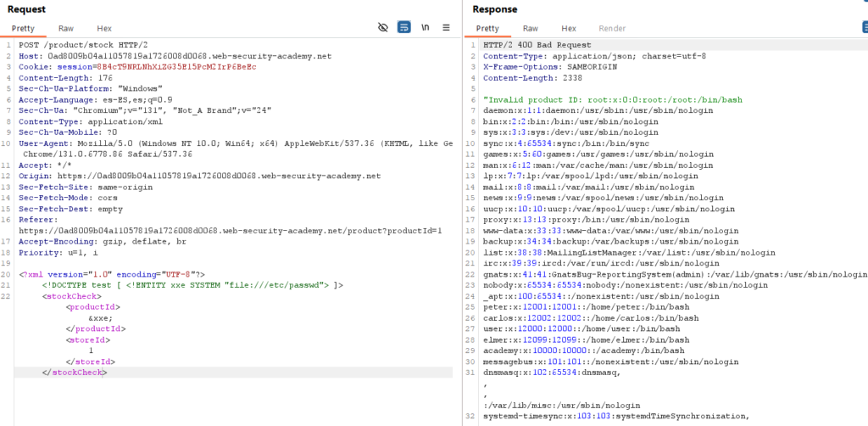Click the Request panel heading
The height and width of the screenshot is (426, 868).
tap(26, 8)
